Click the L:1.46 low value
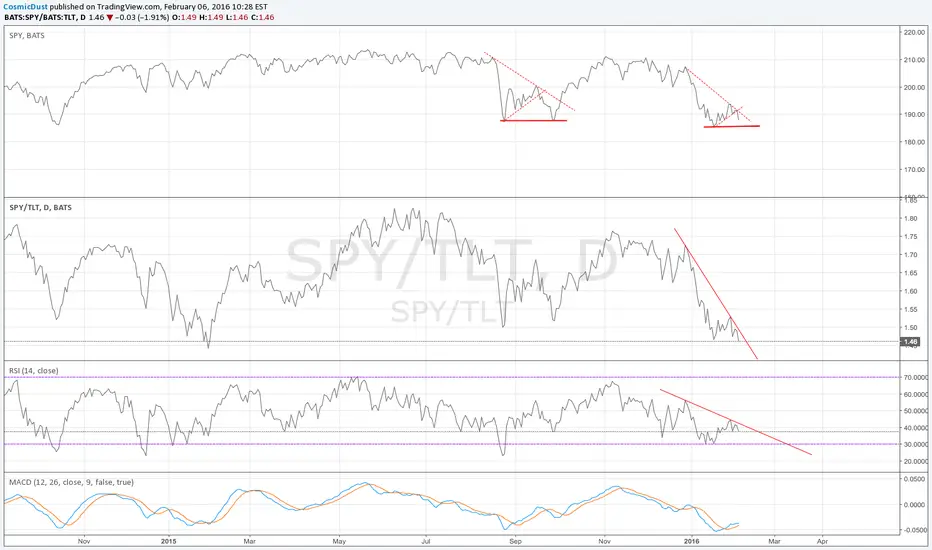Image resolution: width=932 pixels, height=550 pixels. click(x=237, y=17)
